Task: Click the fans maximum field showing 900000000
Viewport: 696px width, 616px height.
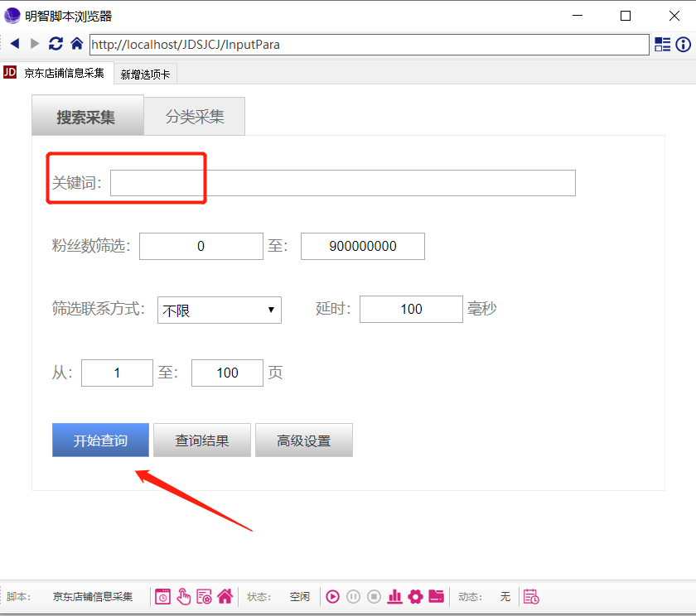Action: coord(363,246)
